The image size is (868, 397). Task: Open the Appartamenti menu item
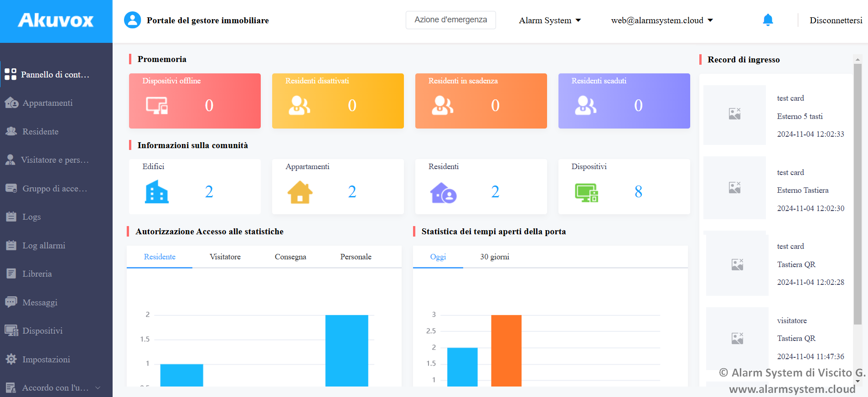click(x=56, y=103)
